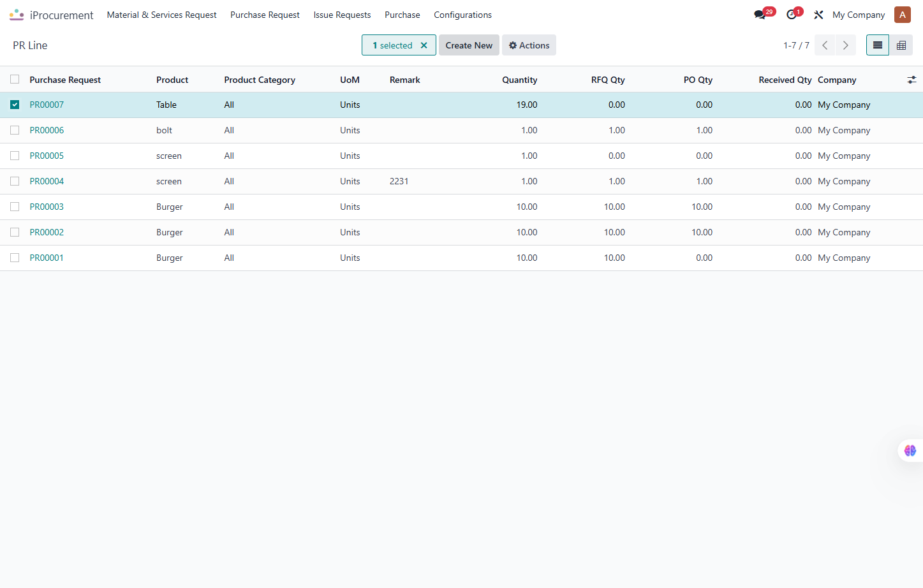Open the messages chat icon
The height and width of the screenshot is (588, 923).
tap(760, 15)
